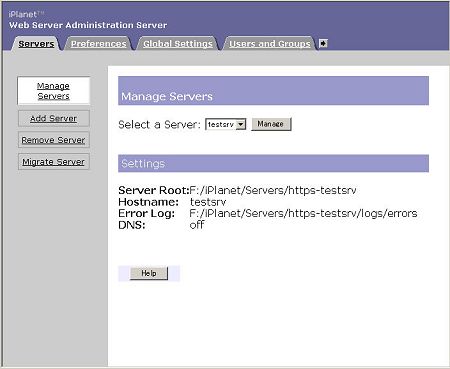This screenshot has height=369, width=450.
Task: Click the Hostname value testsrv
Action: point(208,202)
